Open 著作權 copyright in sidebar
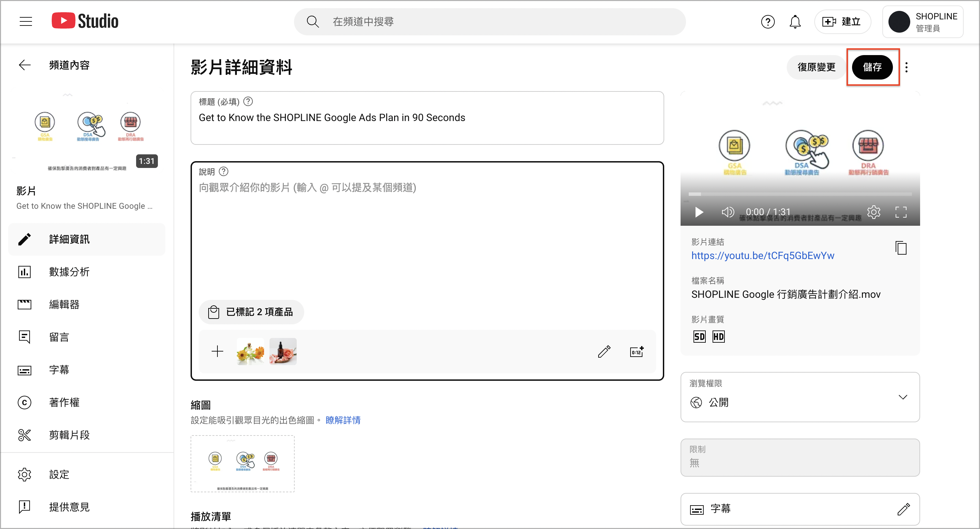Screen dimensions: 980x529 point(87,402)
